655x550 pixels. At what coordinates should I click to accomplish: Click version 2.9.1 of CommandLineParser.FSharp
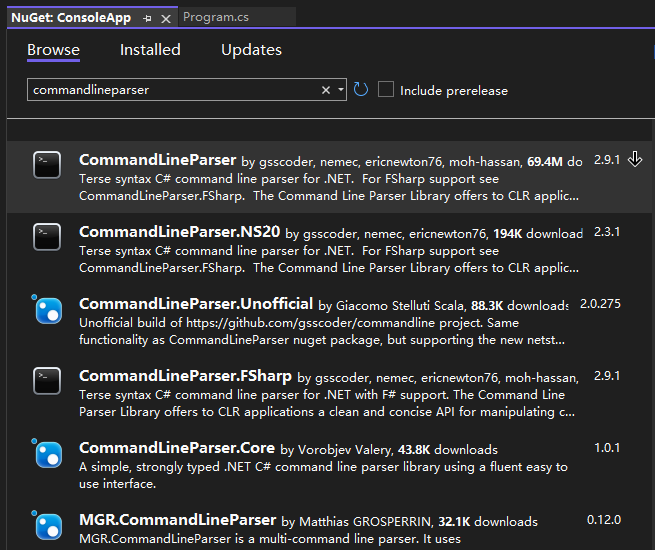pos(607,376)
